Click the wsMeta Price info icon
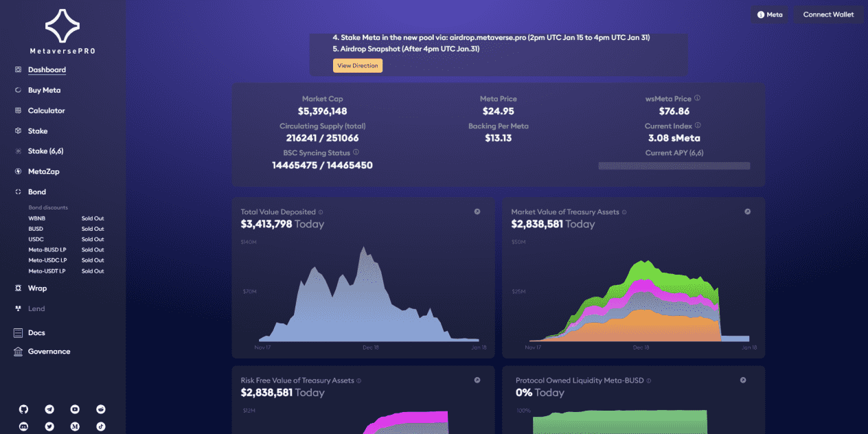 pos(697,98)
